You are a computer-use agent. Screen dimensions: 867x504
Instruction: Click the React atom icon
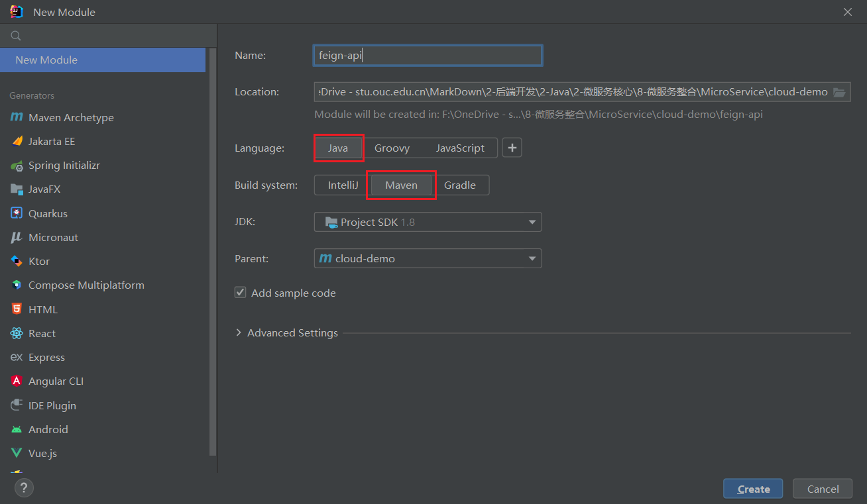(x=17, y=333)
